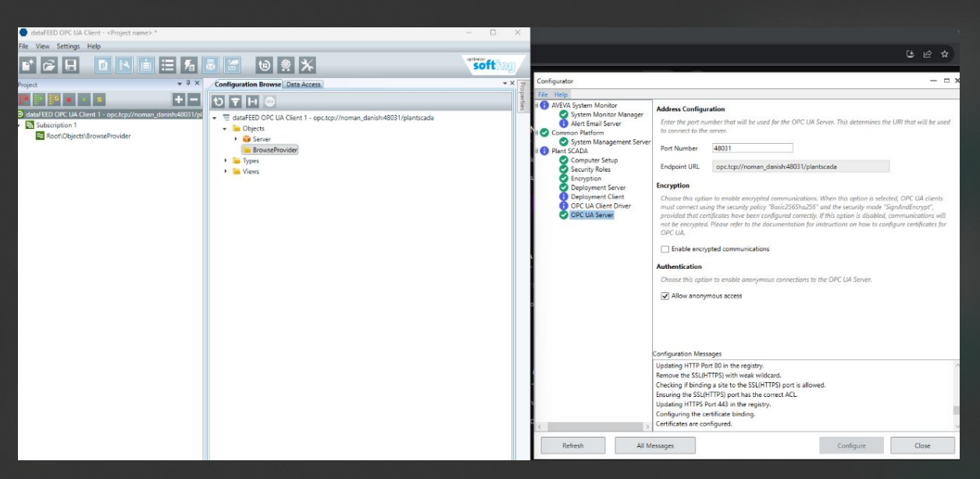Expand the Types folder in browse tree
This screenshot has height=479, width=980.
226,161
